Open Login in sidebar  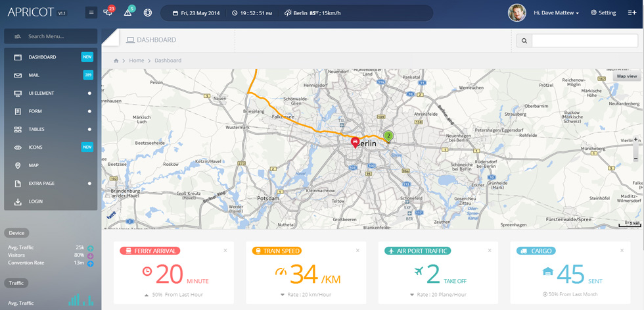(51, 201)
